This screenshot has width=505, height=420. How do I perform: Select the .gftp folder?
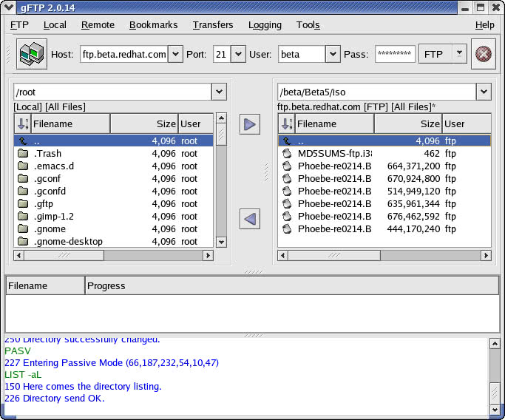(114, 203)
